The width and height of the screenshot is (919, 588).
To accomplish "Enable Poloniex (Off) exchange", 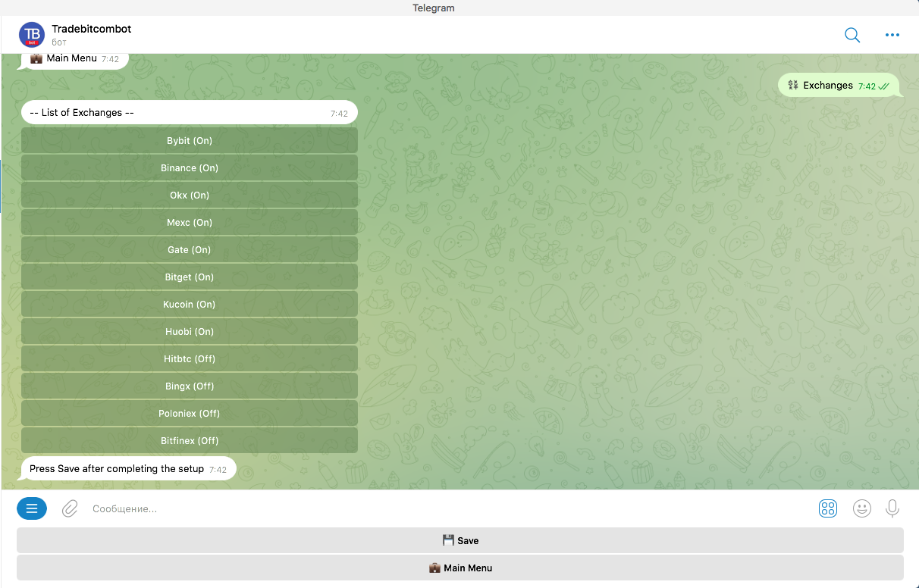I will [x=190, y=413].
